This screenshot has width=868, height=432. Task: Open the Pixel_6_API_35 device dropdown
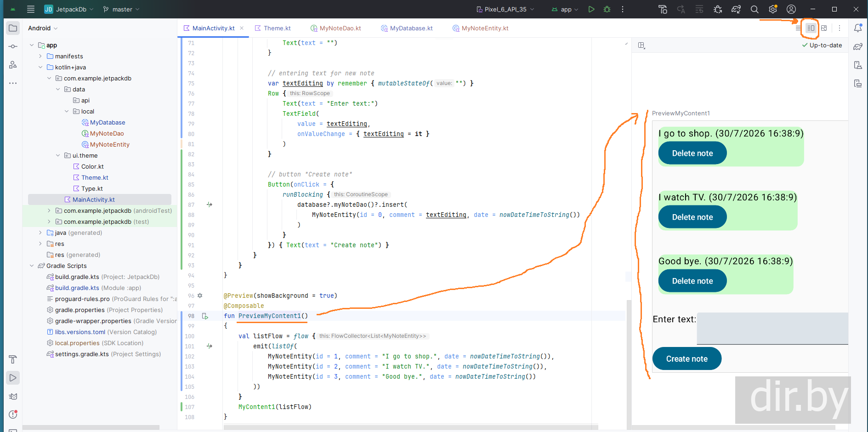505,9
